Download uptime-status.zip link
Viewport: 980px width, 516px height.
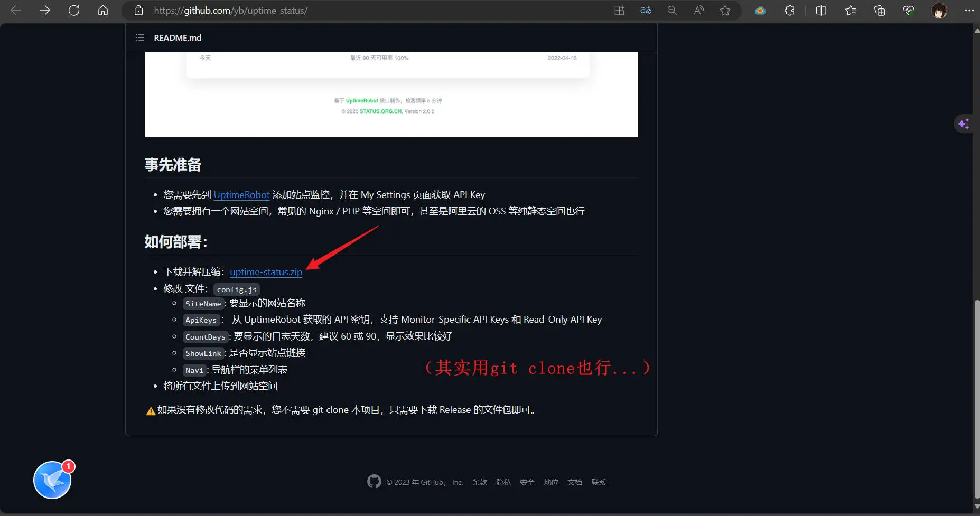click(266, 272)
